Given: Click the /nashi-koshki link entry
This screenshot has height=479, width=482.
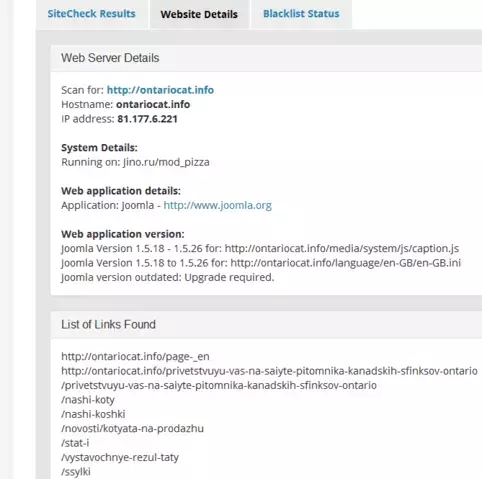Looking at the screenshot, I should point(93,414).
